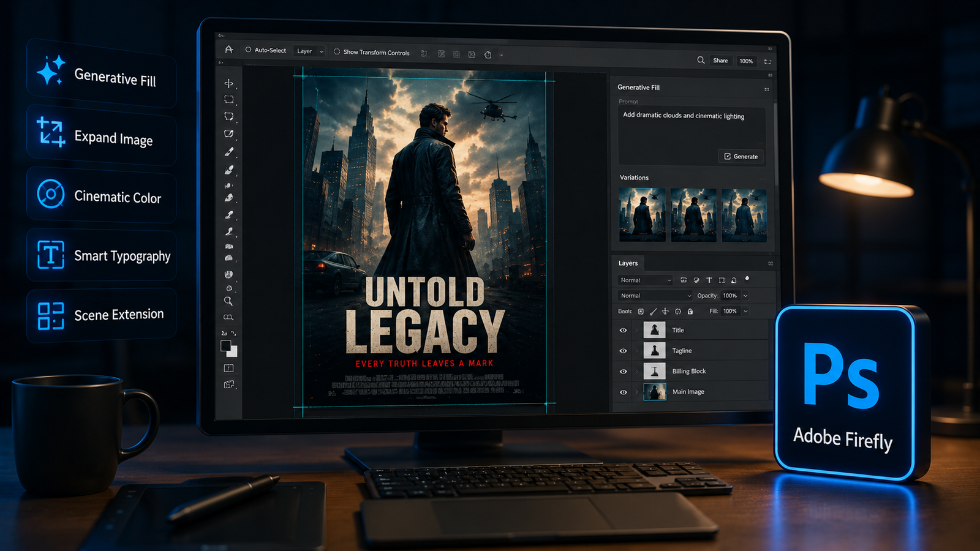Filter layers by pixel image icon
The height and width of the screenshot is (551, 980).
684,280
